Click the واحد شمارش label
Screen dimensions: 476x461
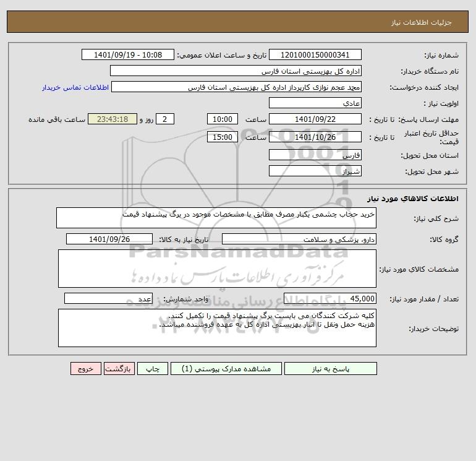(x=186, y=299)
